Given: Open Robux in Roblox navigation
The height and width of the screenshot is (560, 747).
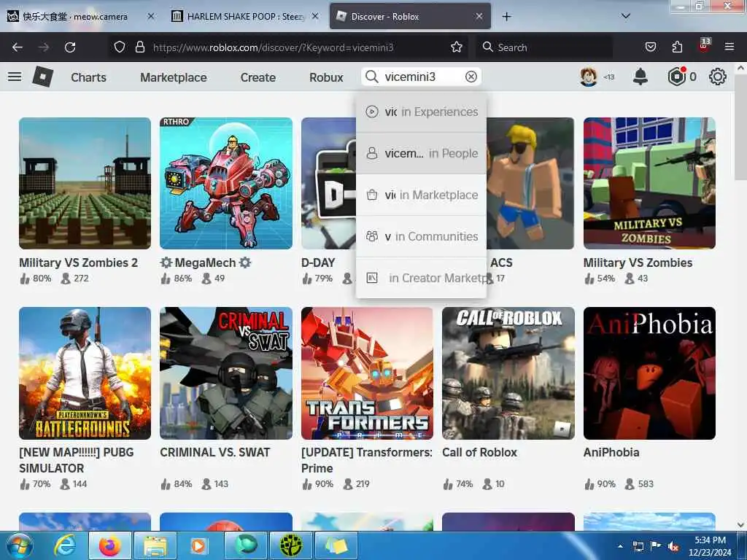Looking at the screenshot, I should tap(326, 77).
